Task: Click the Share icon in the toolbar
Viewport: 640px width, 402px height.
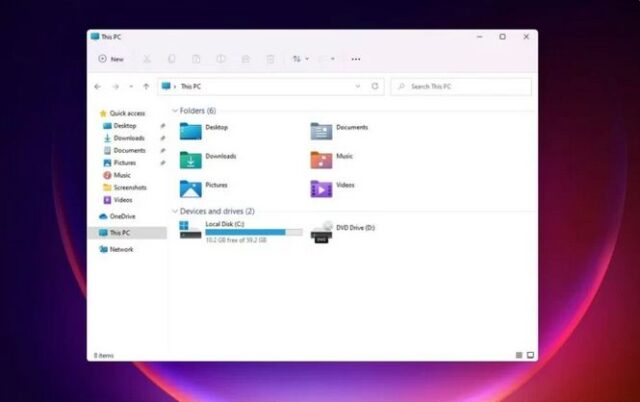Action: pos(246,59)
